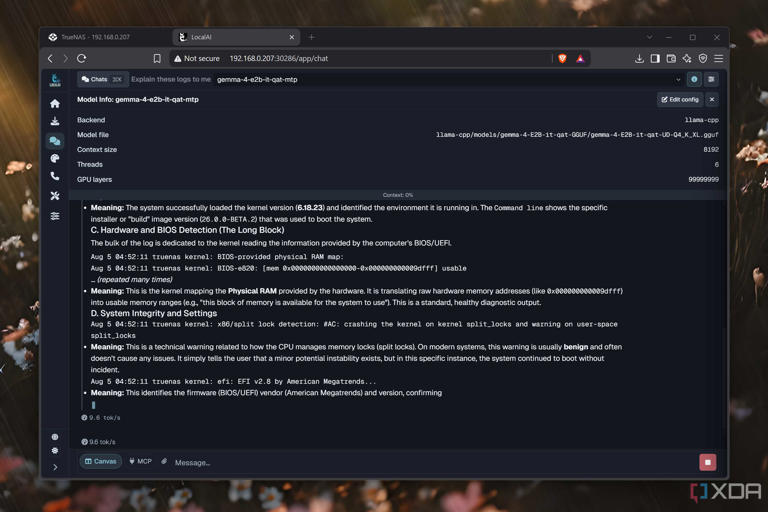This screenshot has height=512, width=768.
Task: Click the 'D. System Integrity and Settings' heading
Action: (154, 314)
